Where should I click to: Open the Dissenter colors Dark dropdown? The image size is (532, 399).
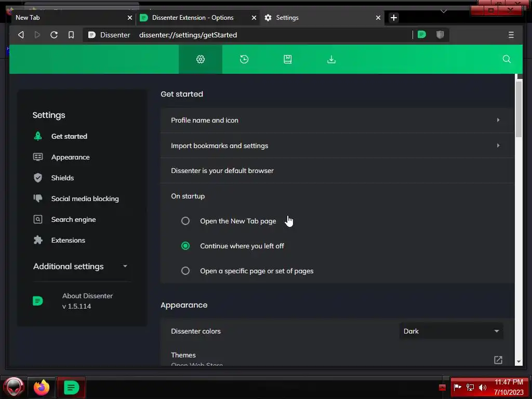coord(451,331)
